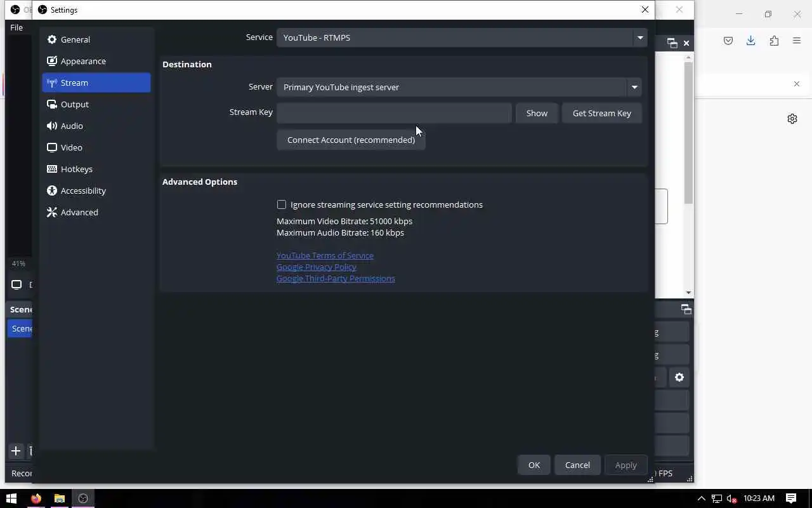Click the greyed Apply button
Image resolution: width=812 pixels, height=508 pixels.
(x=625, y=465)
